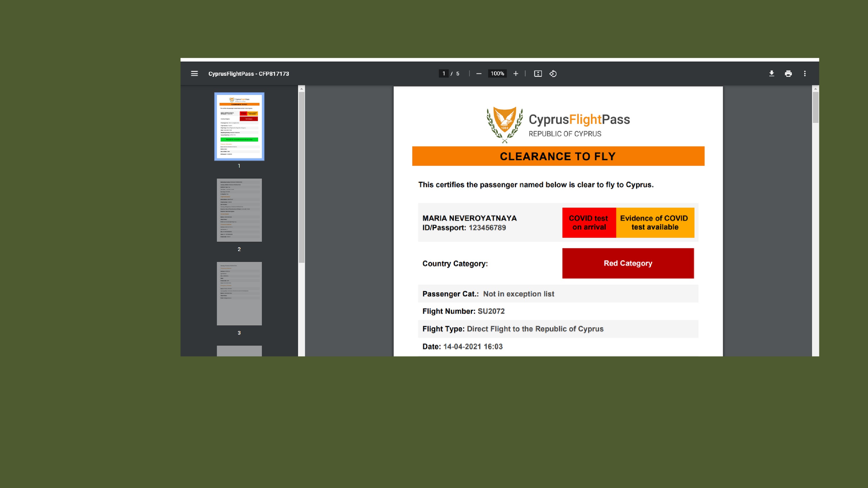The height and width of the screenshot is (488, 868).
Task: Rotate the document counterclockwise
Action: [553, 74]
